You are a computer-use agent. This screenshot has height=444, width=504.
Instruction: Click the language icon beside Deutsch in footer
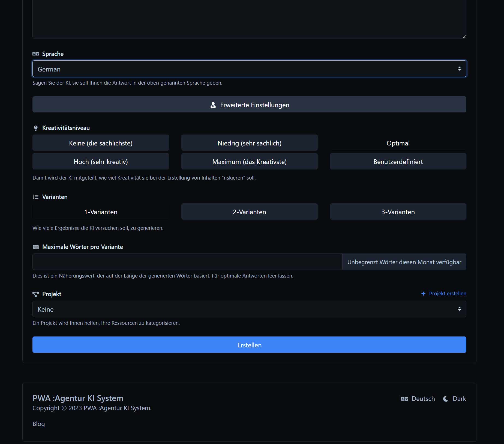404,399
